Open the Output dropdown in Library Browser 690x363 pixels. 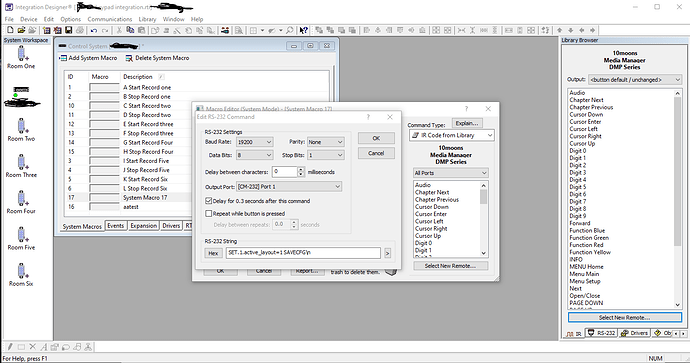pyautogui.click(x=635, y=80)
